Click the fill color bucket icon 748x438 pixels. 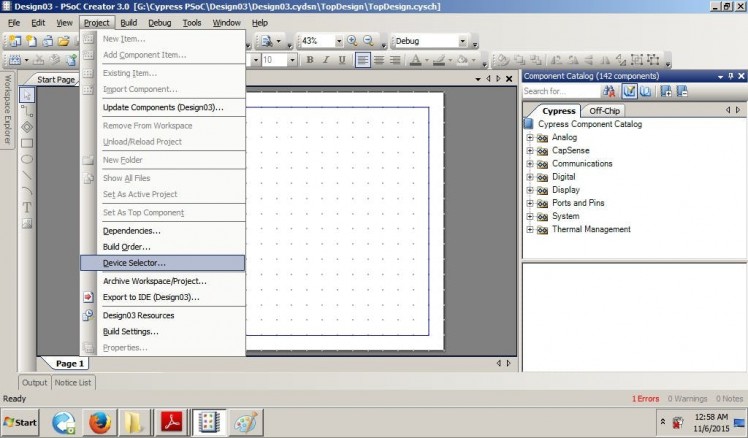point(462,60)
